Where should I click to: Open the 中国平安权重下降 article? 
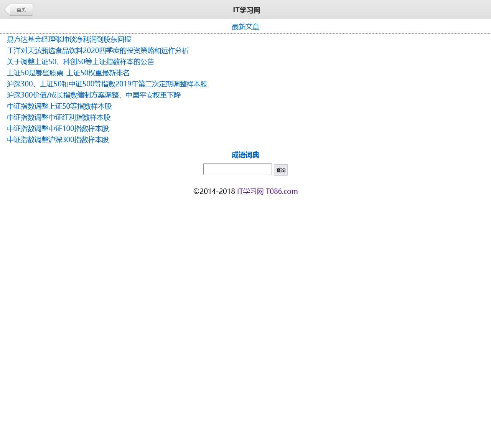(x=94, y=95)
